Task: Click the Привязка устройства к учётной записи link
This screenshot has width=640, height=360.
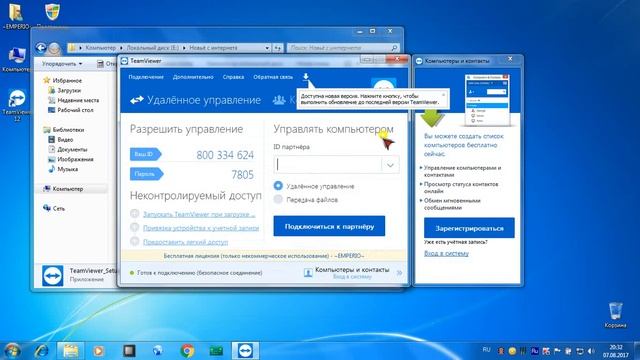Action: pos(201,228)
